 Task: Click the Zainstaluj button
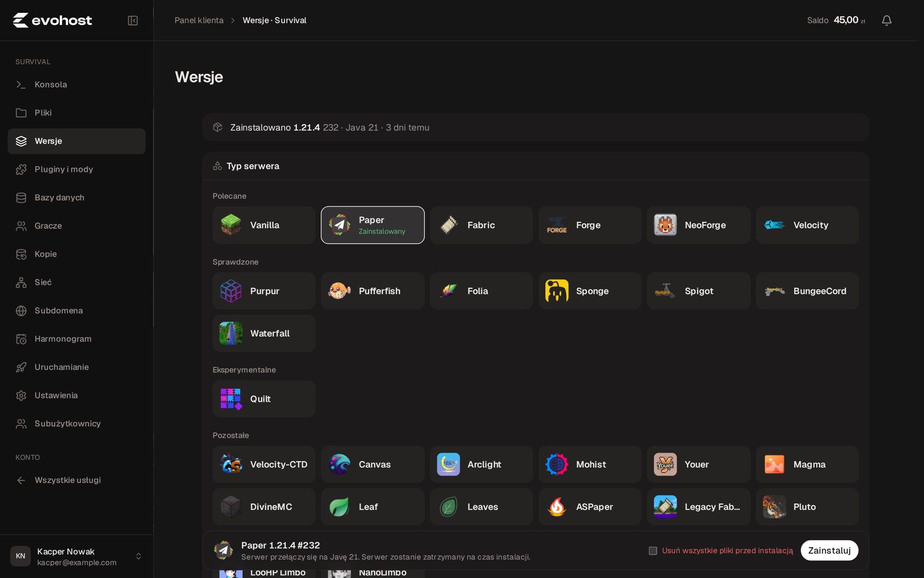(x=829, y=551)
